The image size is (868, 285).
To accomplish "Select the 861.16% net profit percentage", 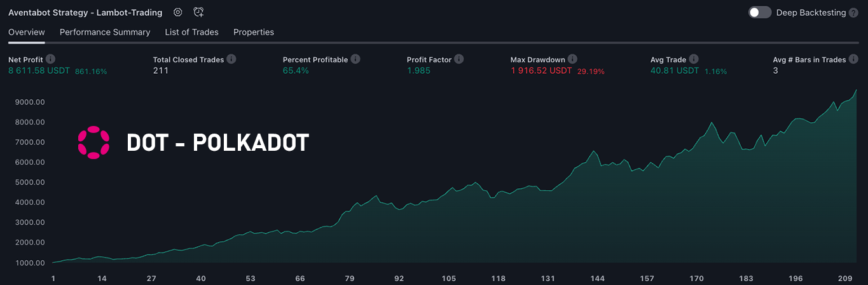I will (x=91, y=71).
